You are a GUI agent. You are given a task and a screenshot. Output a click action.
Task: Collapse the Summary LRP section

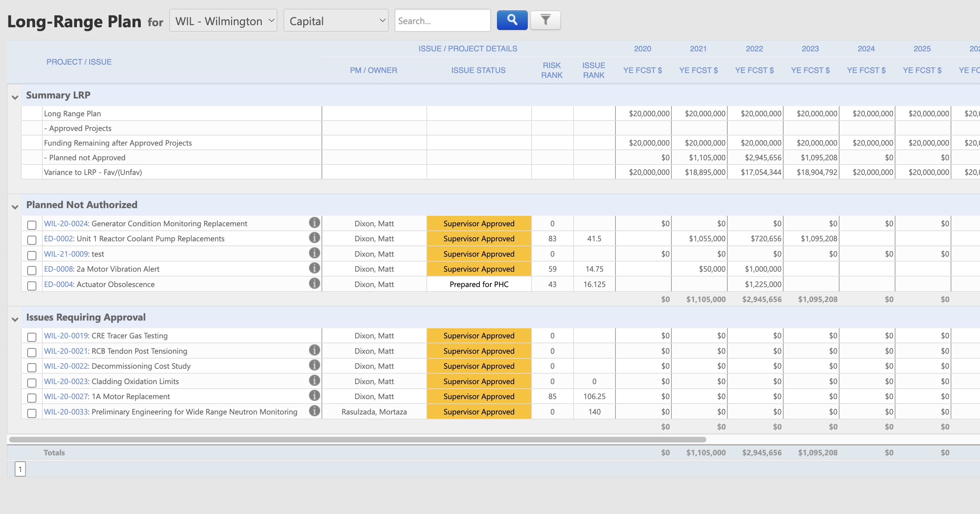15,98
